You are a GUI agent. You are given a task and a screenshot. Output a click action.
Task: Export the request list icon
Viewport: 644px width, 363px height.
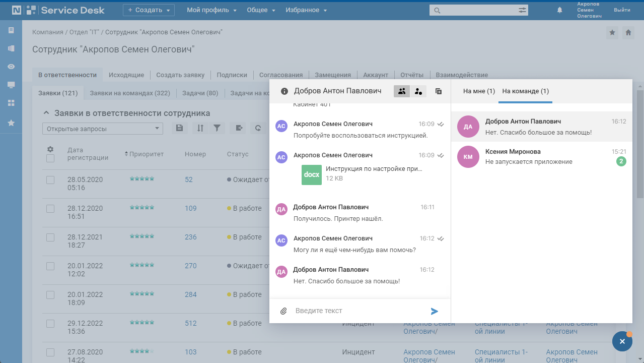click(x=239, y=128)
